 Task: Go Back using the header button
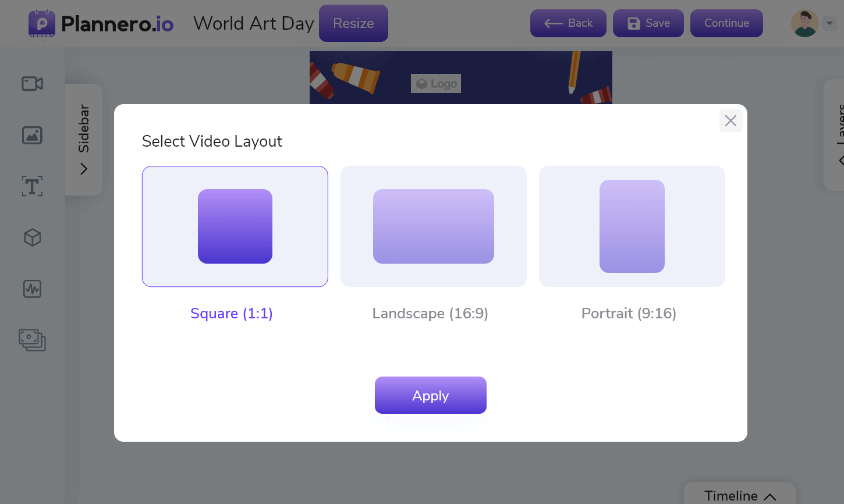[568, 23]
